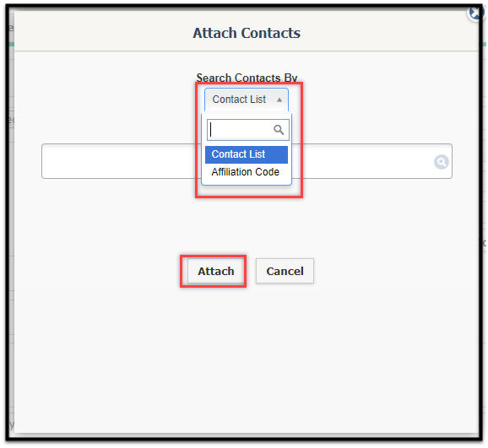The height and width of the screenshot is (448, 488).
Task: Click the magnifier icon in dropdown filter
Action: (279, 129)
